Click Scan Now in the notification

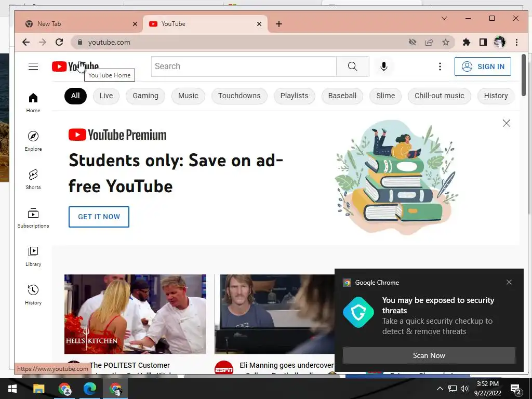(429, 355)
